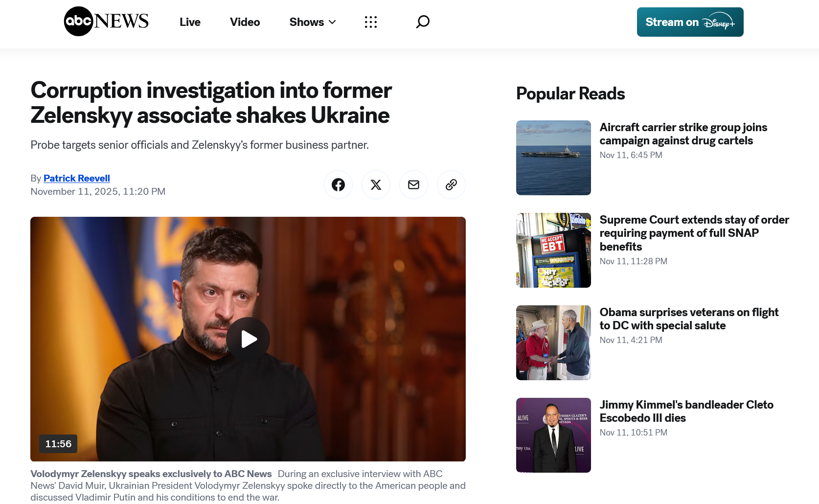Expand the Shows dropdown menu
Screen dimensions: 819x504
tap(312, 22)
